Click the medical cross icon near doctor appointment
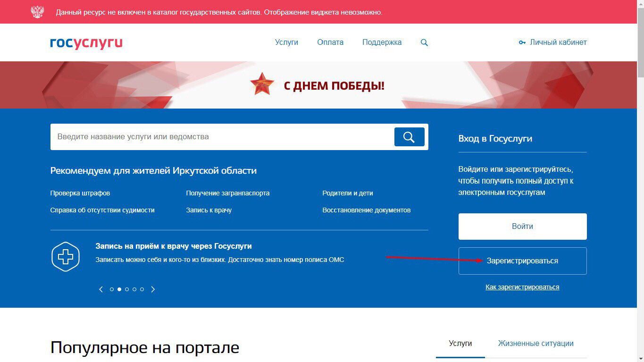The height and width of the screenshot is (362, 644). [x=66, y=256]
